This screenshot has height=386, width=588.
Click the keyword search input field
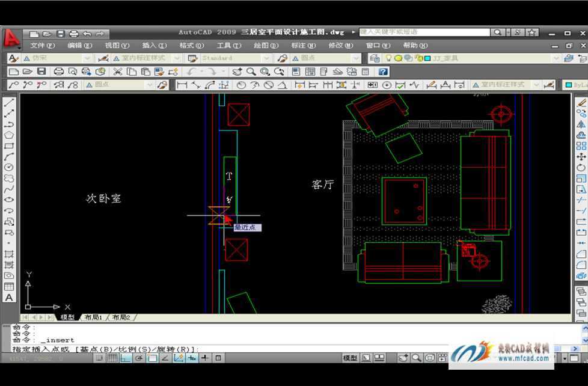tap(424, 32)
